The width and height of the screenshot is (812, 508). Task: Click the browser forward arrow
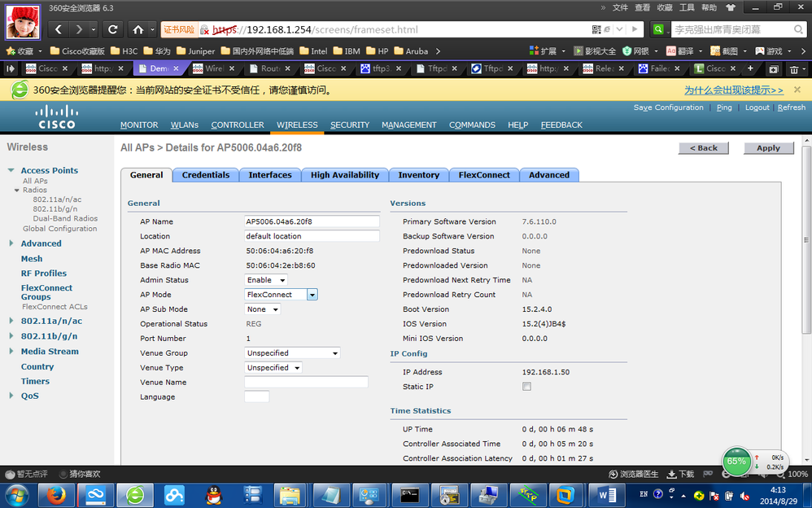tap(79, 29)
